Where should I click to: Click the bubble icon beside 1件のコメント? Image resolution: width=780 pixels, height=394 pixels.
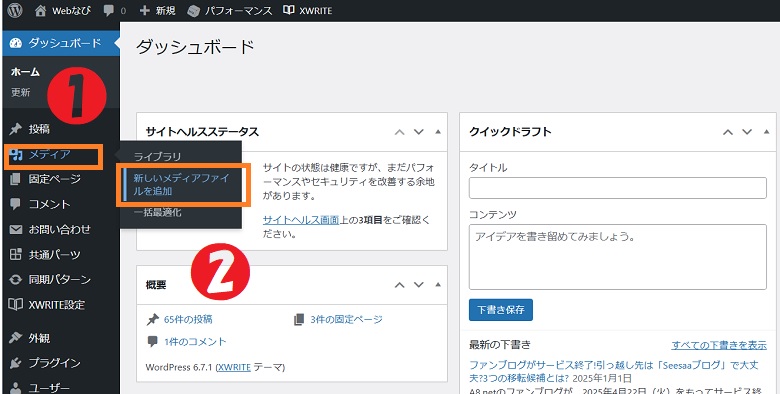152,342
